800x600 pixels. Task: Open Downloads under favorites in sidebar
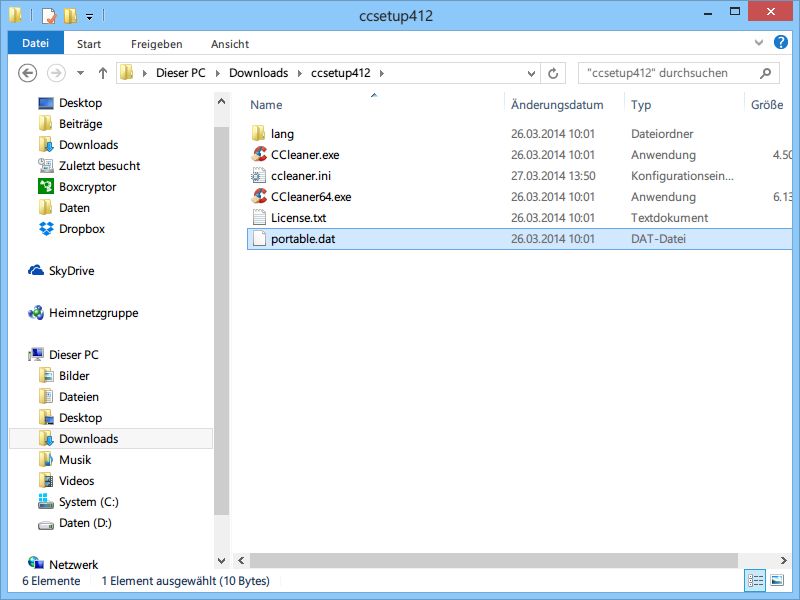[89, 145]
